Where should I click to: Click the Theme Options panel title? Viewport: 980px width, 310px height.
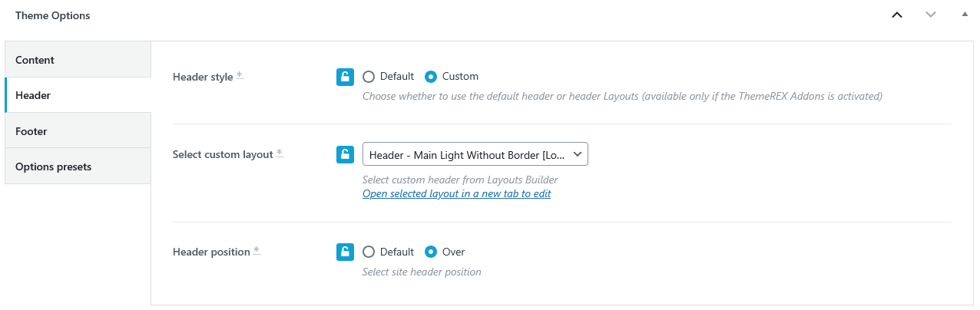pyautogui.click(x=53, y=15)
